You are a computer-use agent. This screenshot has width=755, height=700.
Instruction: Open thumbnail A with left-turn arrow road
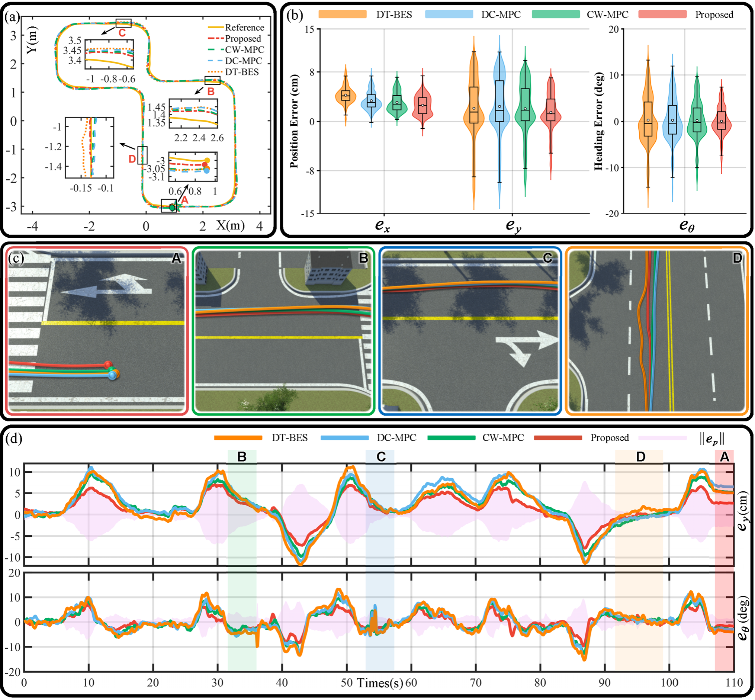97,330
